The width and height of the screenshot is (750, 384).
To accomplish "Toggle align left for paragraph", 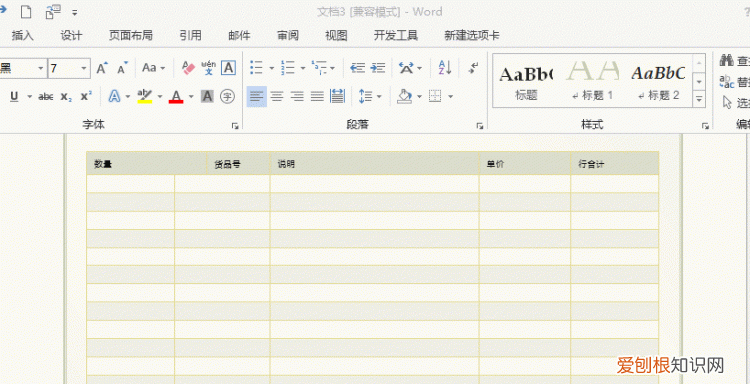I will pos(257,97).
